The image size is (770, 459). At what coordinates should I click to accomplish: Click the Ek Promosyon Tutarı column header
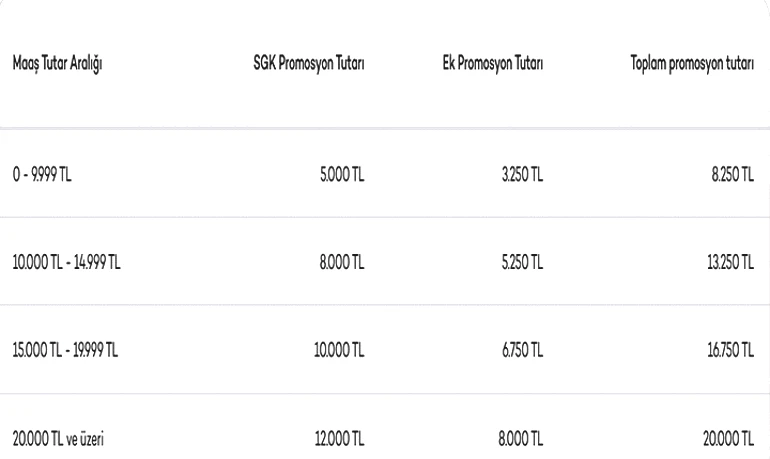tap(493, 67)
